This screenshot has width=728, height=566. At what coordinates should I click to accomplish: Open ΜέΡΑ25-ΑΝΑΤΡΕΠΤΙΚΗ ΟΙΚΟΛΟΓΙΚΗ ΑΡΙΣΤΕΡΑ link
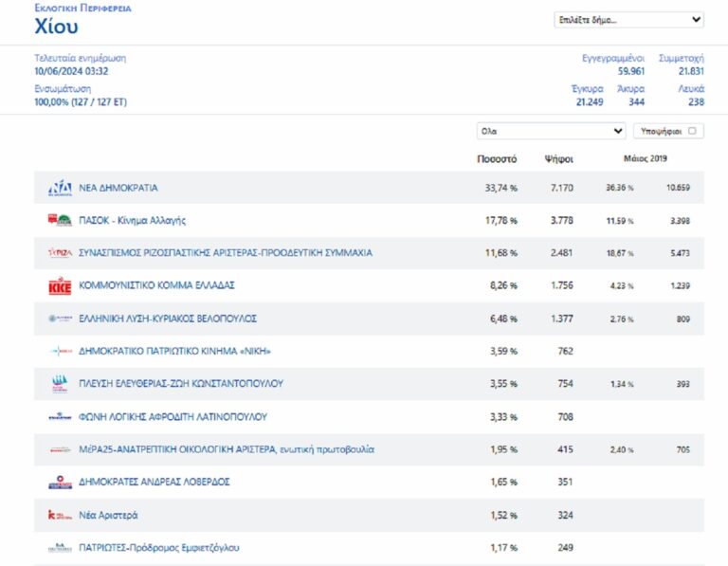tap(227, 449)
